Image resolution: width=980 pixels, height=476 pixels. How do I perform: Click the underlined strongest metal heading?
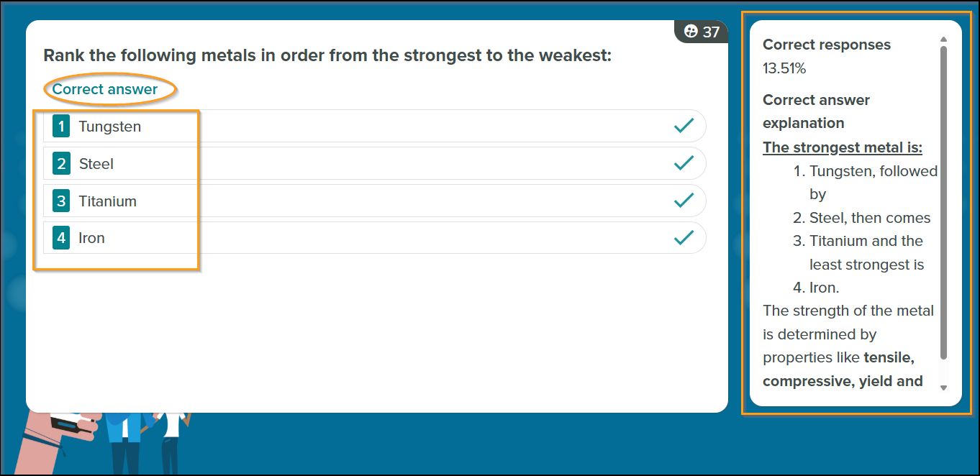843,147
